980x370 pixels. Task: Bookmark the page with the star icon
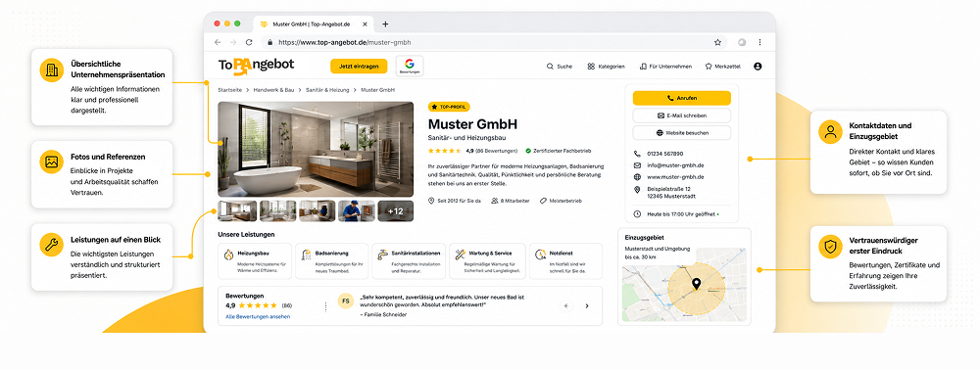[x=718, y=42]
